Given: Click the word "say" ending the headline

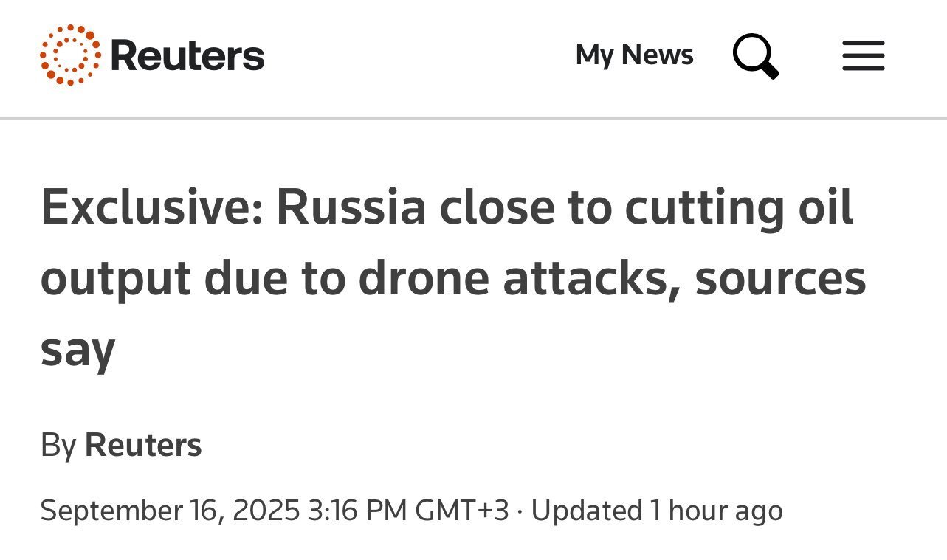Looking at the screenshot, I should (78, 350).
